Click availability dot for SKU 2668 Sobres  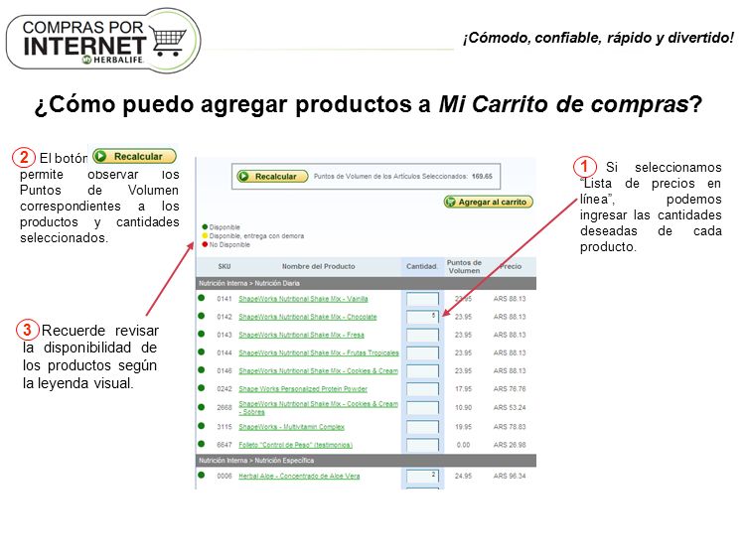[x=202, y=407]
